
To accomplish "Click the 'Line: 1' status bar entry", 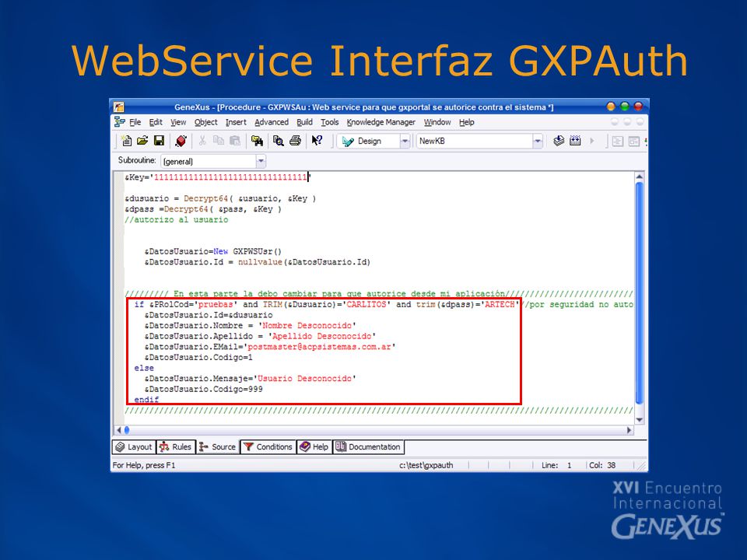I will (556, 465).
